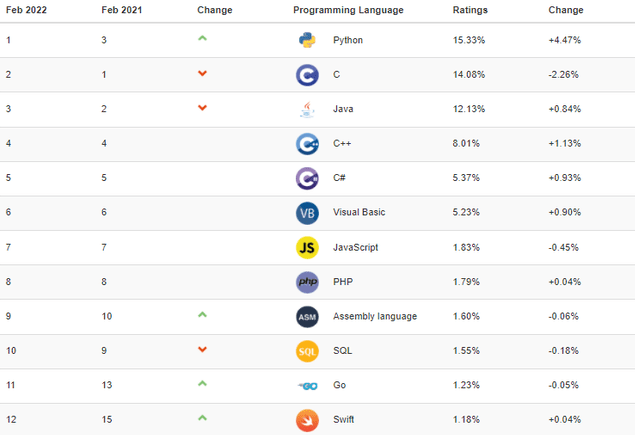Open the Assembly language name text

click(x=375, y=316)
